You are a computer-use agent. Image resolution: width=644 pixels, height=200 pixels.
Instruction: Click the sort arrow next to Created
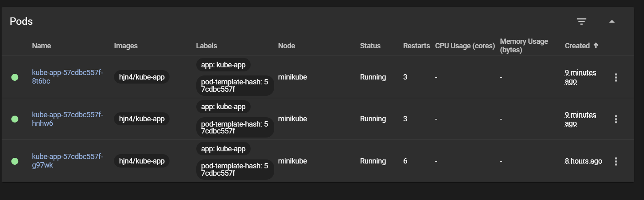[x=596, y=45]
